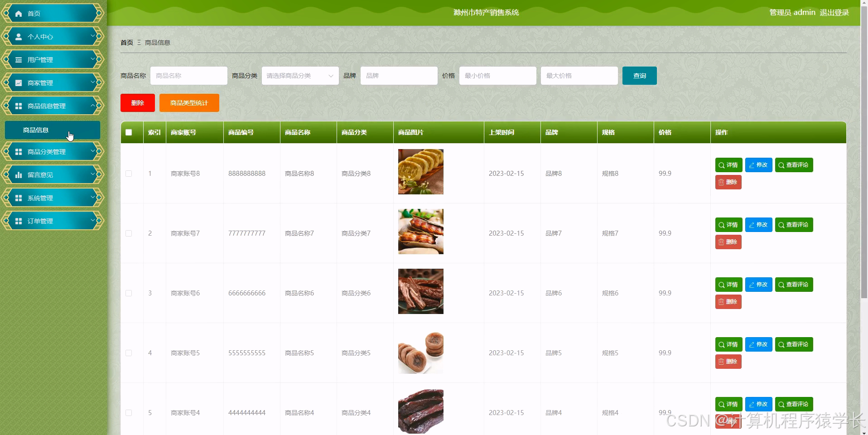Click 修改 for 商品名称4
Screen dimensions: 868x435
tap(758, 404)
